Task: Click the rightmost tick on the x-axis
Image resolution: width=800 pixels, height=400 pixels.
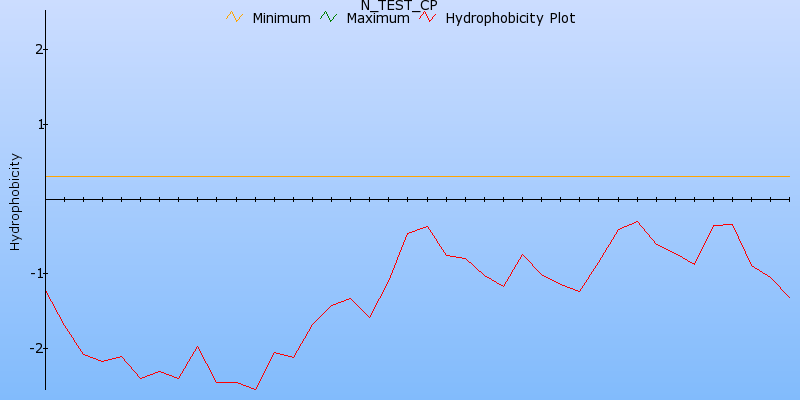Action: click(789, 199)
